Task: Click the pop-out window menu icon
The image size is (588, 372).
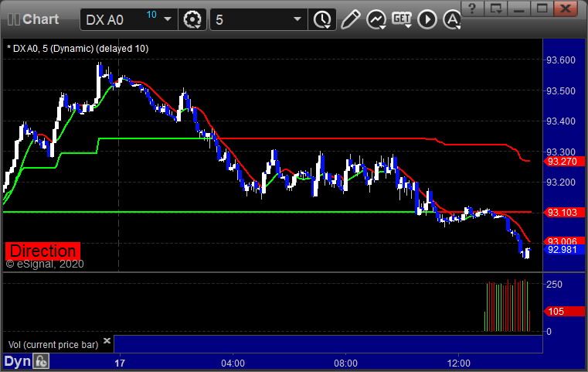Action: (496, 9)
